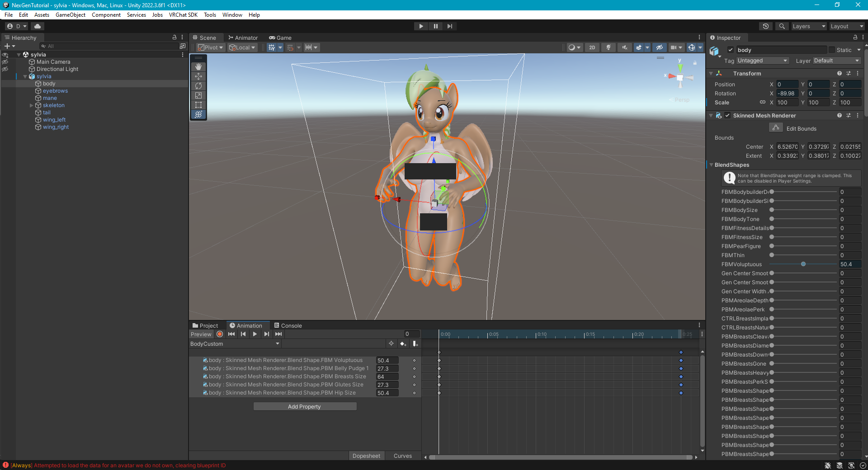This screenshot has width=868, height=470.
Task: Switch to Curves view in Animation panel
Action: click(403, 456)
